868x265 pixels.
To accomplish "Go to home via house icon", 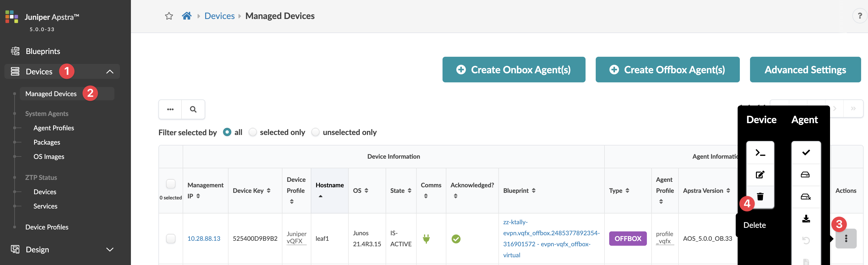I will (187, 16).
